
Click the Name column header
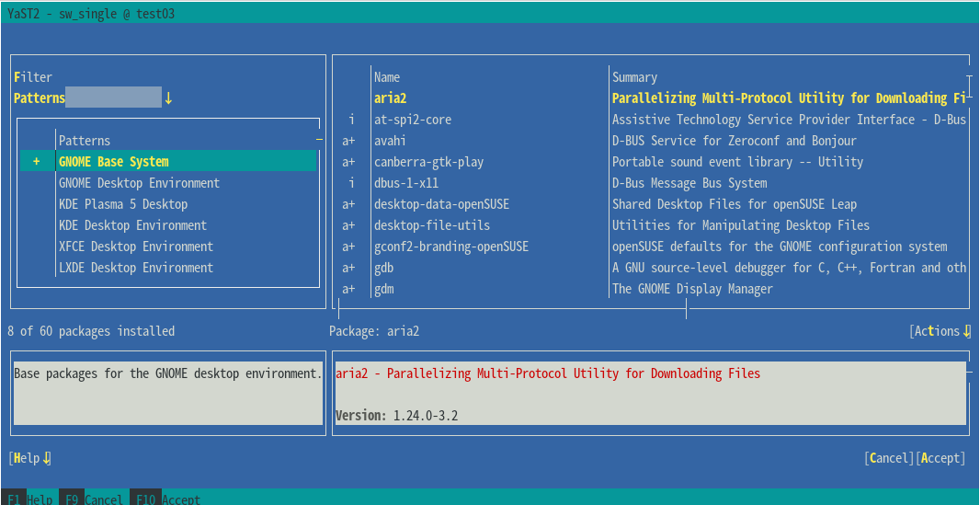click(x=387, y=77)
